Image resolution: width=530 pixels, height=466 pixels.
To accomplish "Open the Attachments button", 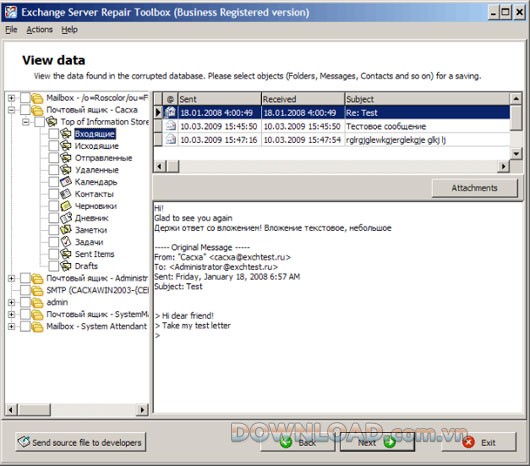I will pyautogui.click(x=475, y=188).
